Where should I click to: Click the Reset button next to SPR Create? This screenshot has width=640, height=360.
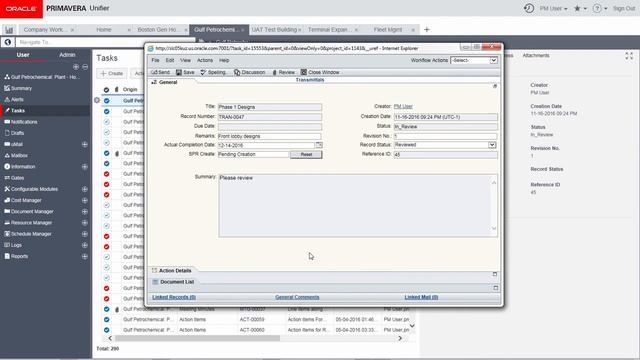pos(306,154)
